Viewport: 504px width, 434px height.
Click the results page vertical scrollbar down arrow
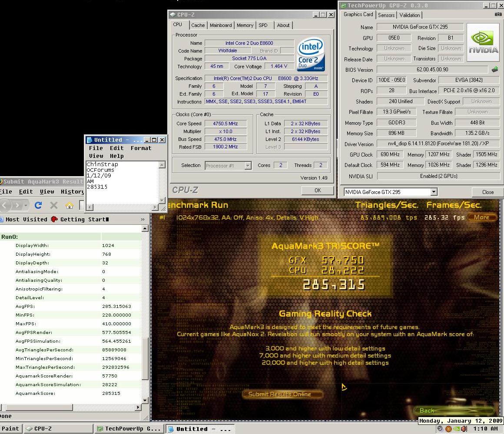pyautogui.click(x=145, y=400)
